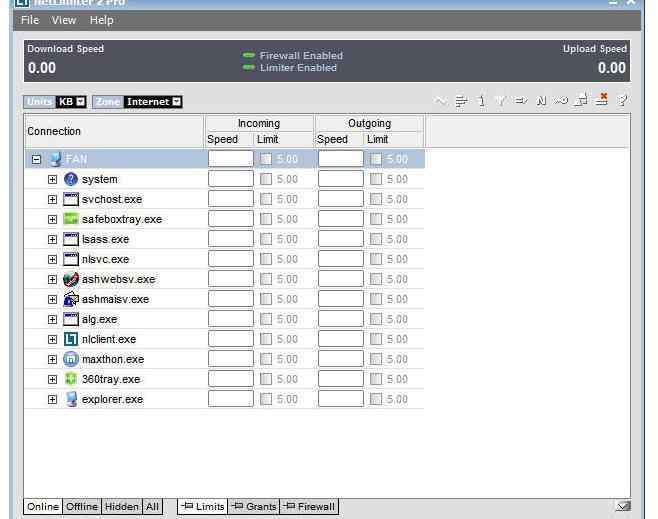Click the 360tray.exe green icon
Image resolution: width=658 pixels, height=519 pixels.
pos(71,379)
